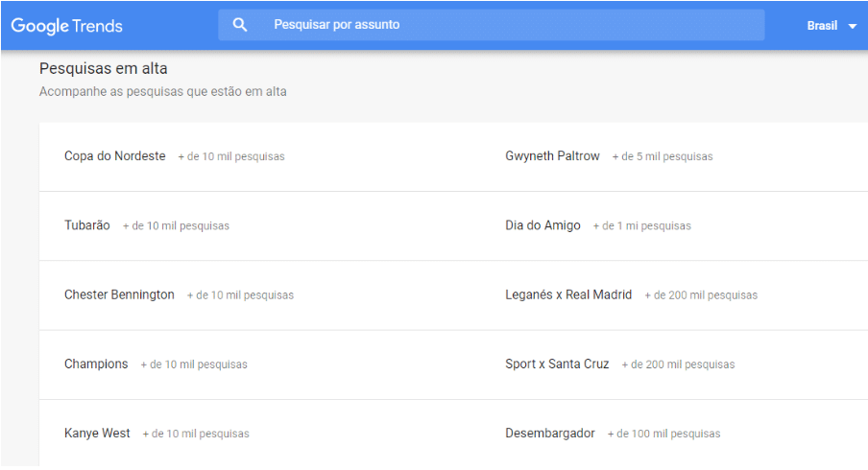
Task: Open the Dia do Amigo trend
Action: click(542, 225)
